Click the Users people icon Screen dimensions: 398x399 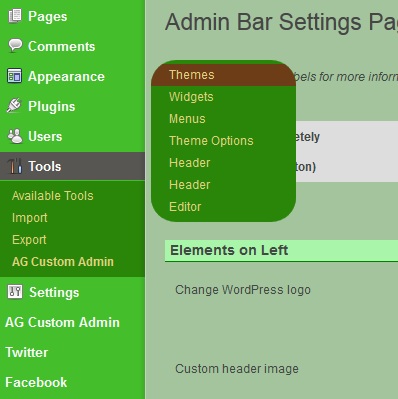(x=15, y=136)
